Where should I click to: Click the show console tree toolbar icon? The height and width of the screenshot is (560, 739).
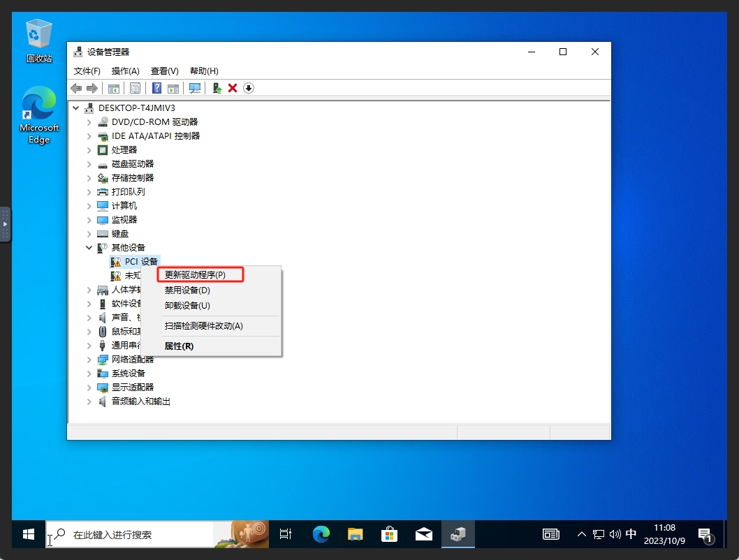tap(113, 88)
